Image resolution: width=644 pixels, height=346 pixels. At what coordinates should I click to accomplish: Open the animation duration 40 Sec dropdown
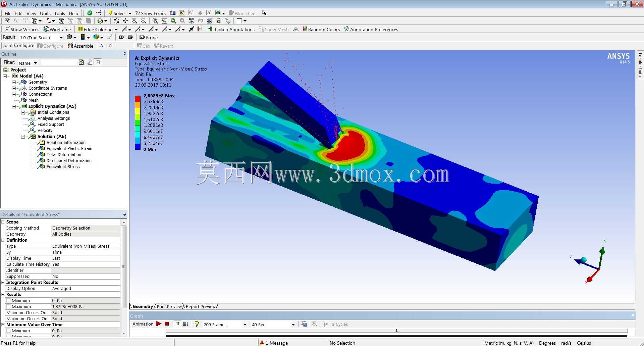(293, 325)
